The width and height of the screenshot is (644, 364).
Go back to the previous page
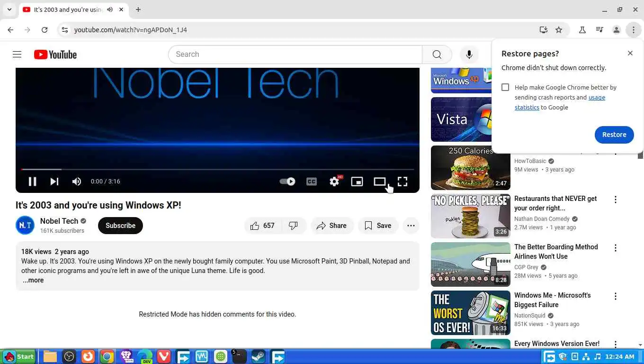pyautogui.click(x=10, y=30)
